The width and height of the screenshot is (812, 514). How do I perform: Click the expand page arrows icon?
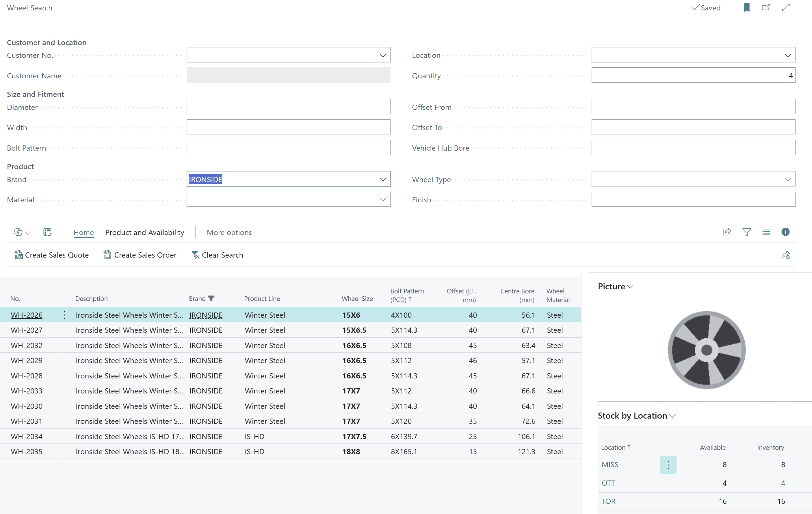(x=786, y=8)
